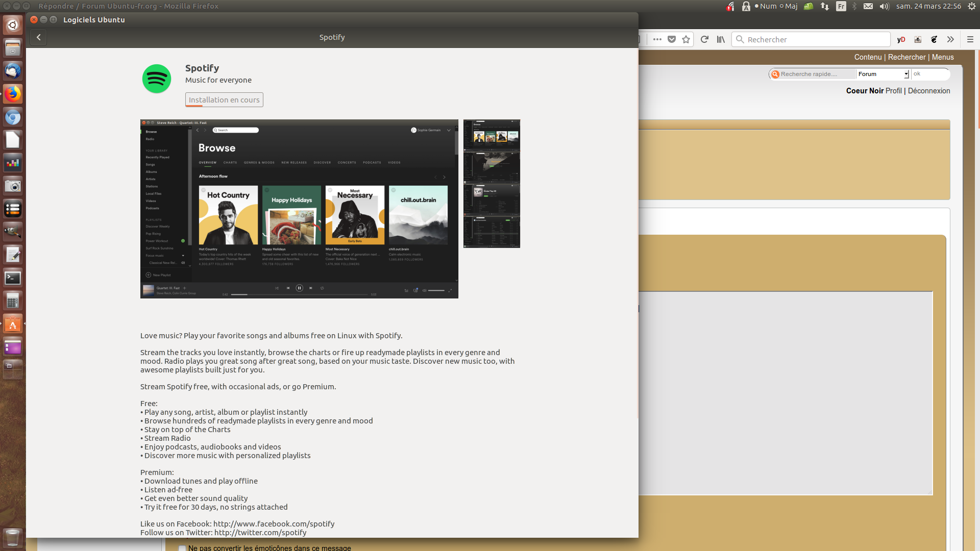Image resolution: width=980 pixels, height=551 pixels.
Task: Focus the Firefox Rechercher search box
Action: [x=811, y=39]
